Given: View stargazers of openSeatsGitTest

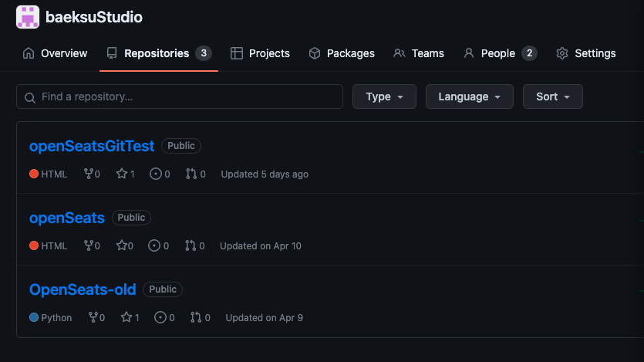Looking at the screenshot, I should [125, 174].
